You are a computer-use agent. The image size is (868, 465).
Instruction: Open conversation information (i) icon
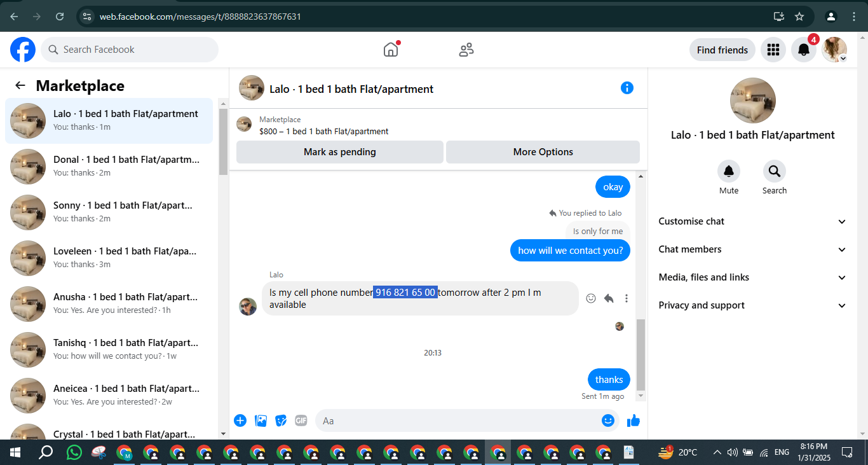[x=627, y=88]
